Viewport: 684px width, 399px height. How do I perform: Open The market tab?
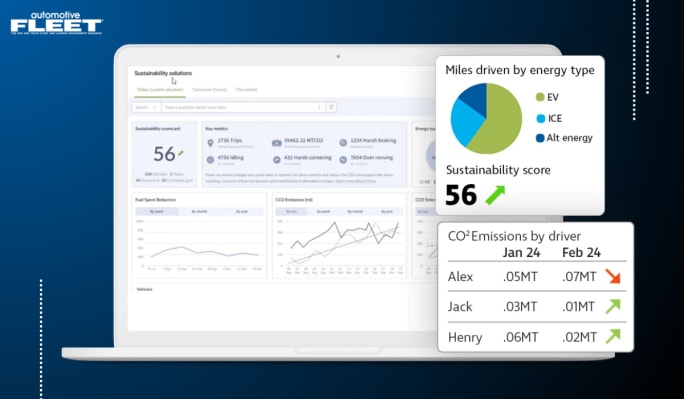coord(246,90)
